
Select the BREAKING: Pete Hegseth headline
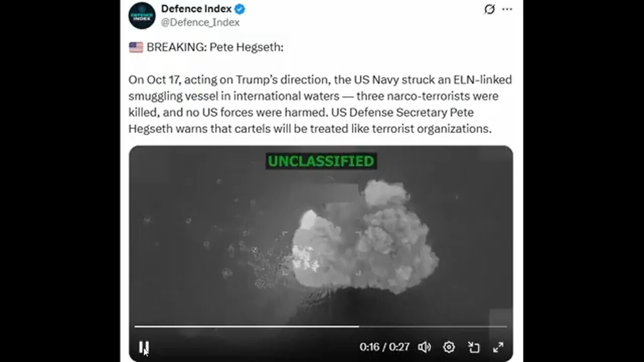pos(215,48)
